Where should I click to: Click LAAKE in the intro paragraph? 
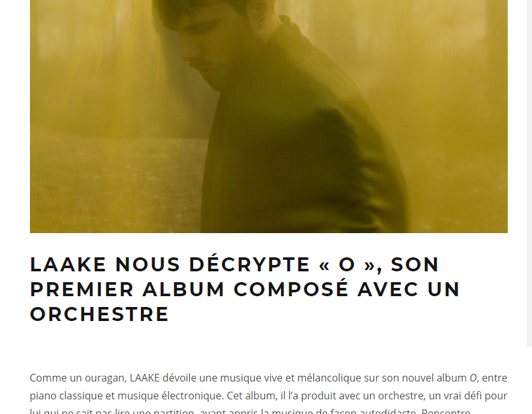click(145, 378)
